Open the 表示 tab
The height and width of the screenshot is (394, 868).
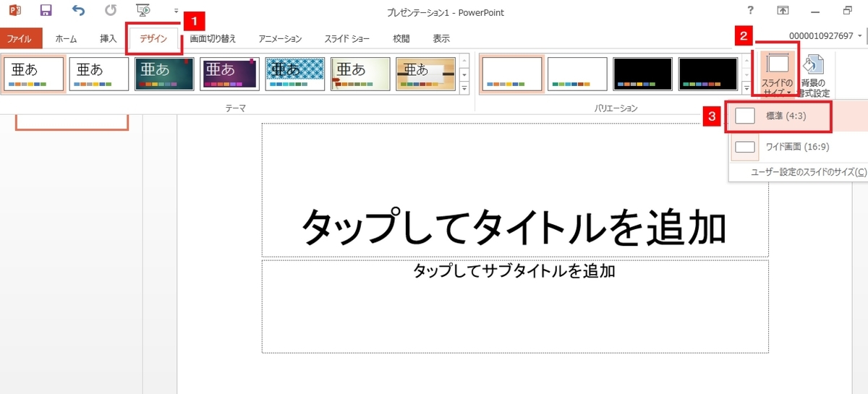[x=441, y=39]
